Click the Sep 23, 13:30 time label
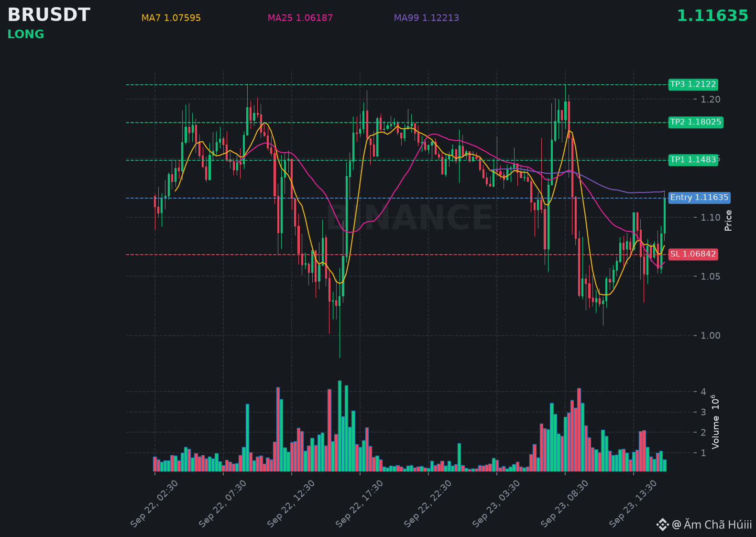Screen dimensions: 756x537 tap(633, 504)
